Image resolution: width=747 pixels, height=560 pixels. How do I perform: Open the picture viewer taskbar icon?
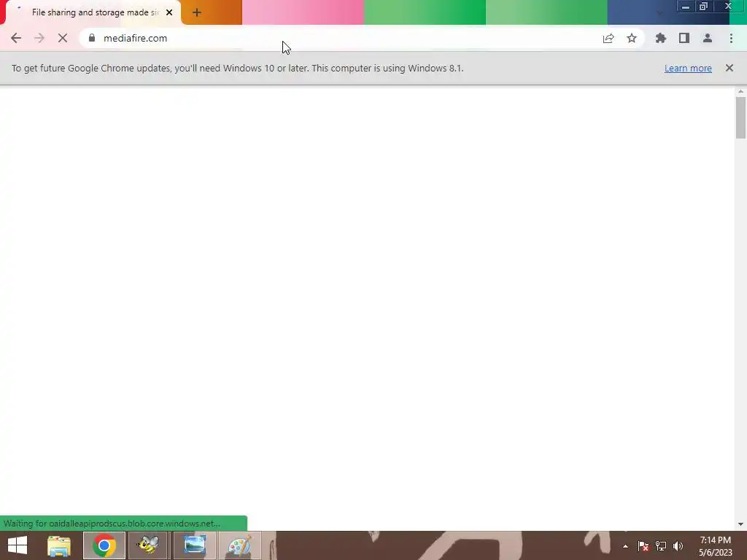(x=194, y=545)
